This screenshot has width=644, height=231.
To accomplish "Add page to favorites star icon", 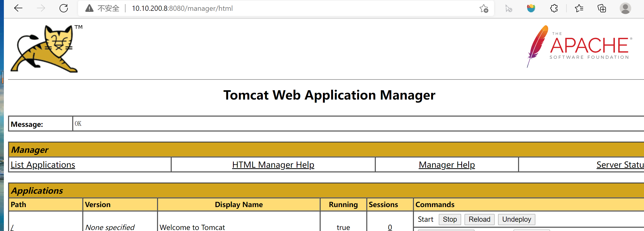I will click(x=484, y=8).
